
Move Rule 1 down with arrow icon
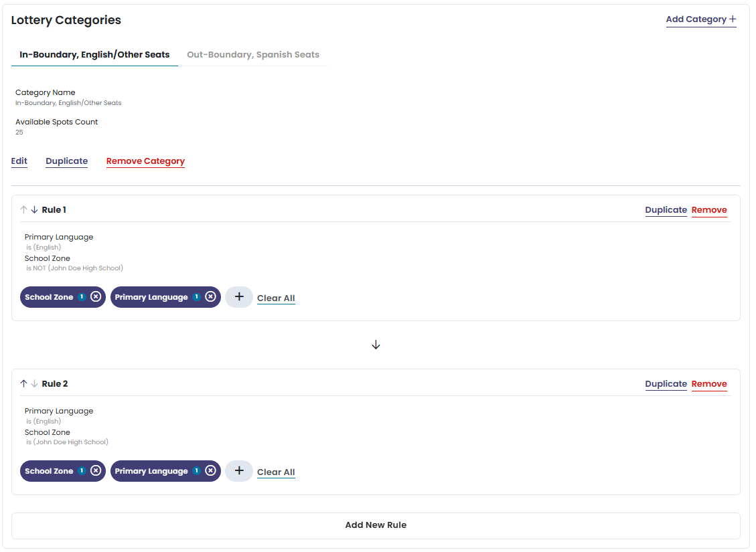click(x=34, y=210)
